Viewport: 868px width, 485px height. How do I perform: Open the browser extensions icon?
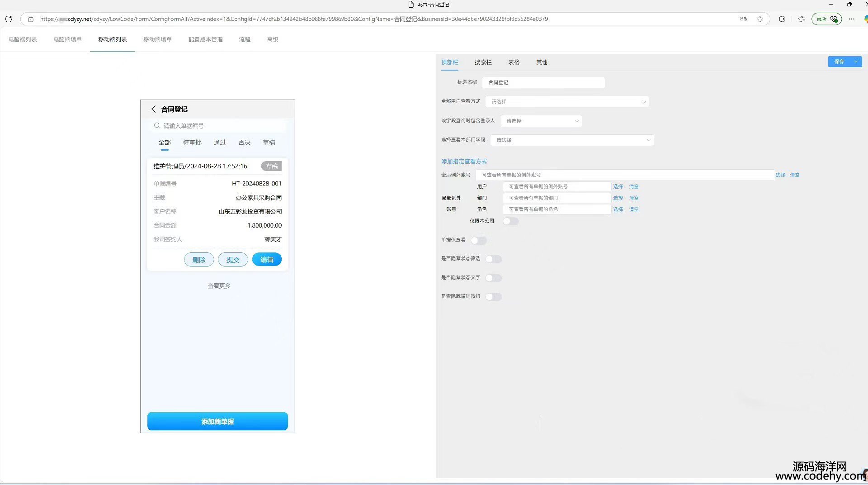point(782,19)
